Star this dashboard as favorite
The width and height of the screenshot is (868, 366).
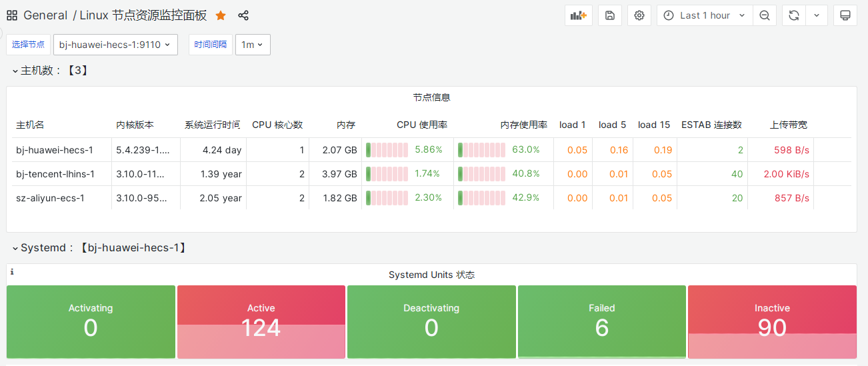point(221,15)
